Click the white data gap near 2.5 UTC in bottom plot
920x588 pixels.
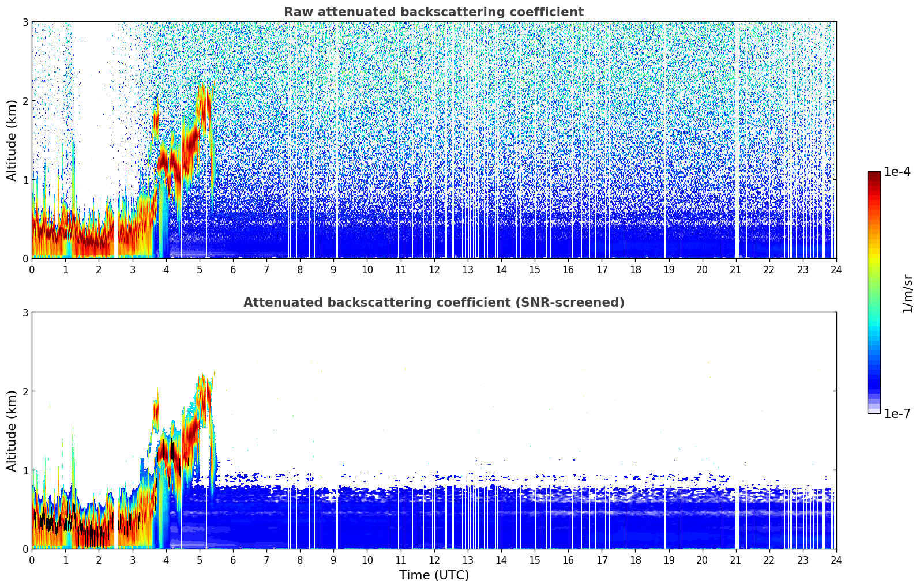pos(116,519)
